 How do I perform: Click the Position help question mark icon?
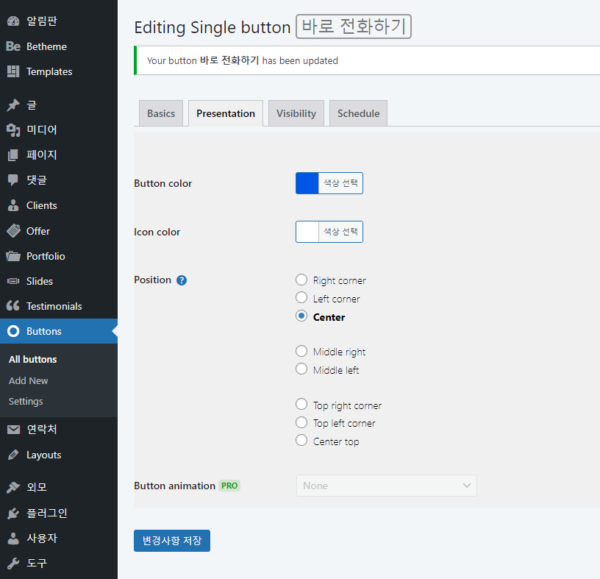181,280
